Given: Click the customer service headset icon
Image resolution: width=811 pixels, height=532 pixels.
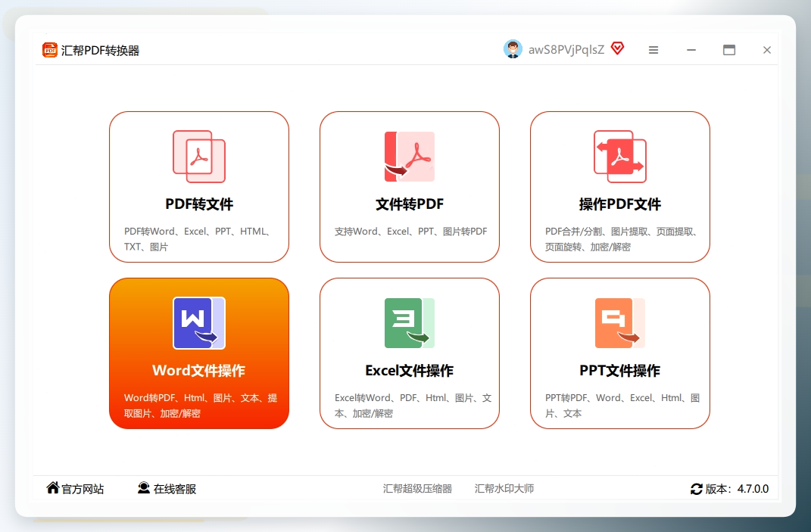Looking at the screenshot, I should 144,487.
